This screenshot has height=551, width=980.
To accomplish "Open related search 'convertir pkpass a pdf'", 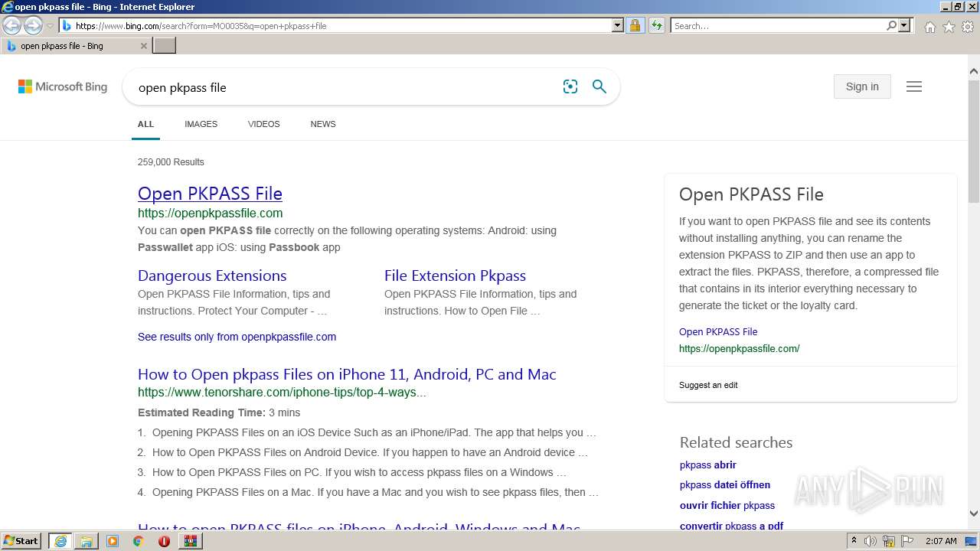I will pos(731,526).
